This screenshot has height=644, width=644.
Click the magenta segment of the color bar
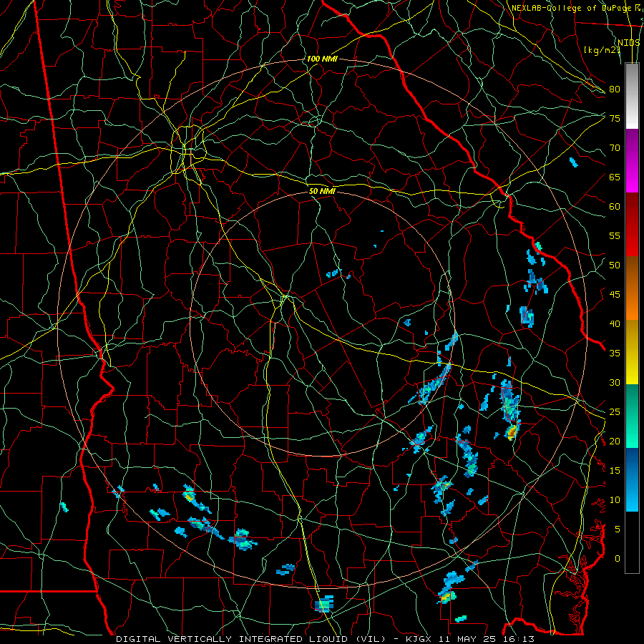point(632,177)
